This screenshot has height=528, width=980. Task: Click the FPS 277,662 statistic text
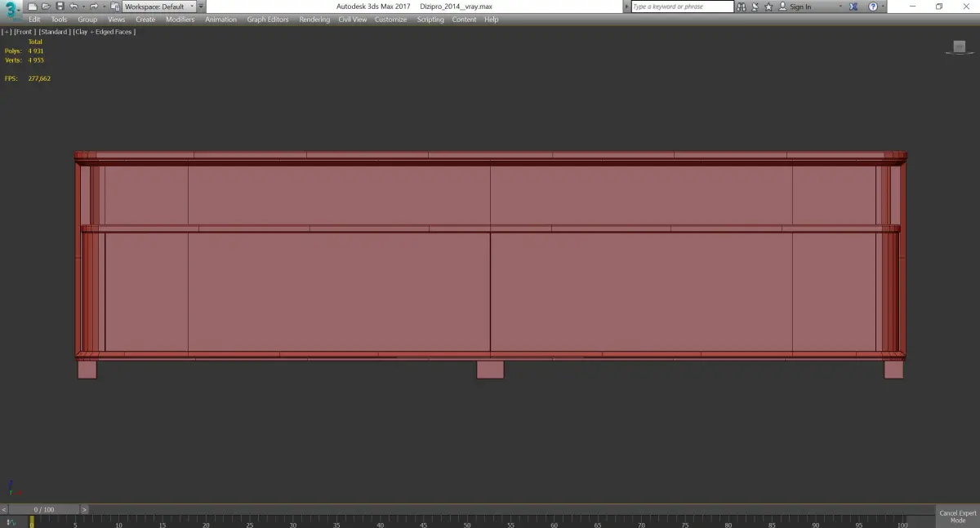point(28,78)
